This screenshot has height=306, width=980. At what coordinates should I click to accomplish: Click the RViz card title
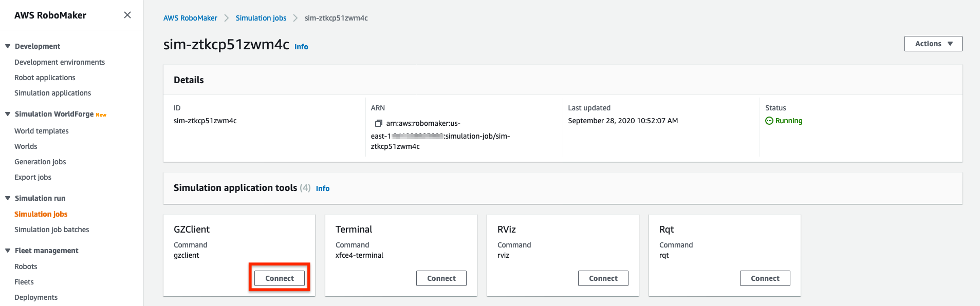(x=507, y=229)
